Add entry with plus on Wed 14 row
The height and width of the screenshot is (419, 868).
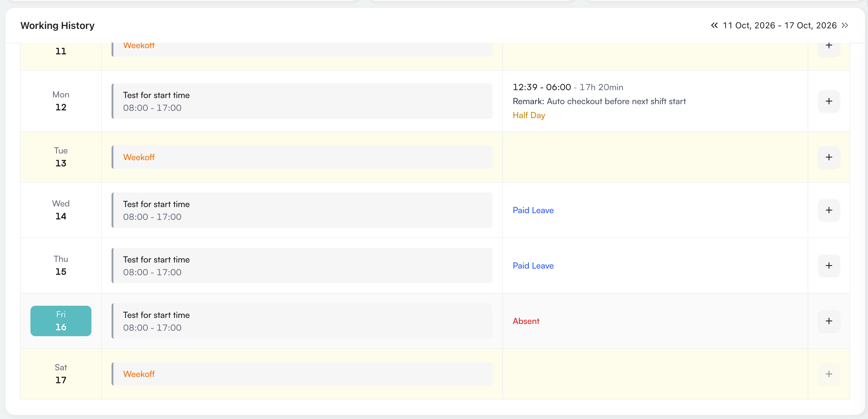click(829, 210)
